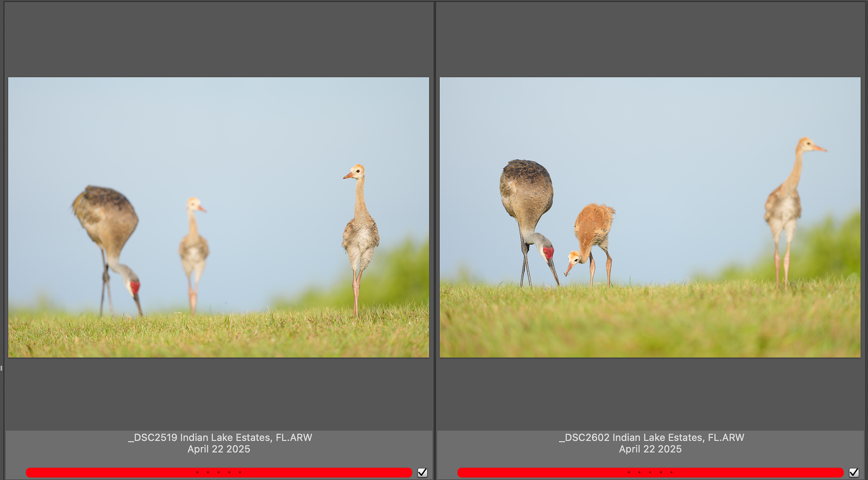The height and width of the screenshot is (480, 868).
Task: Set four-star rating on _DSC2602 image
Action: [661, 472]
